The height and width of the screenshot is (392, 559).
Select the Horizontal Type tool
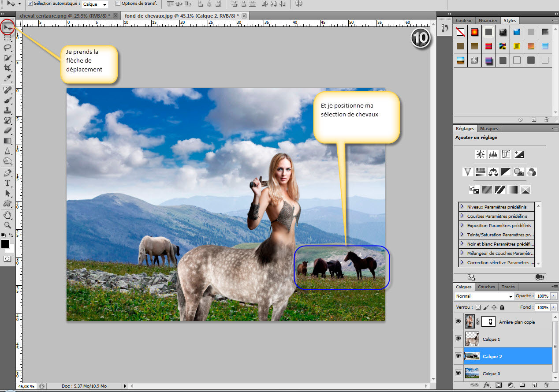(7, 183)
